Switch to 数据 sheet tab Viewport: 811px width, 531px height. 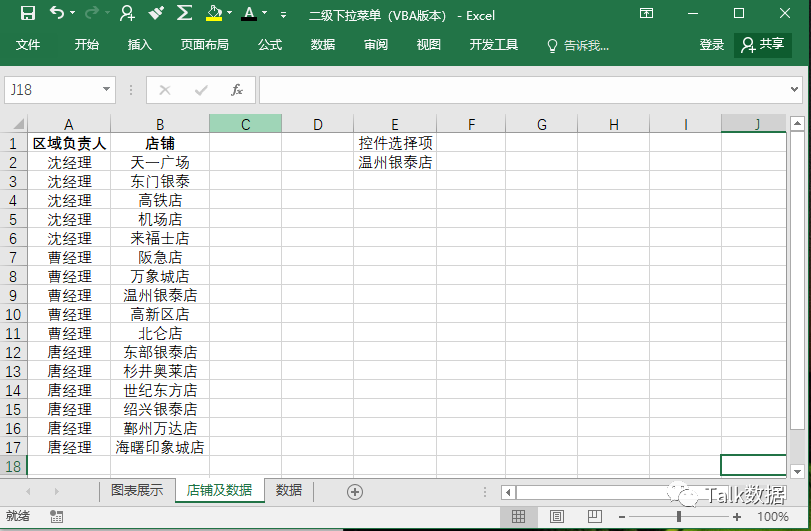[289, 490]
